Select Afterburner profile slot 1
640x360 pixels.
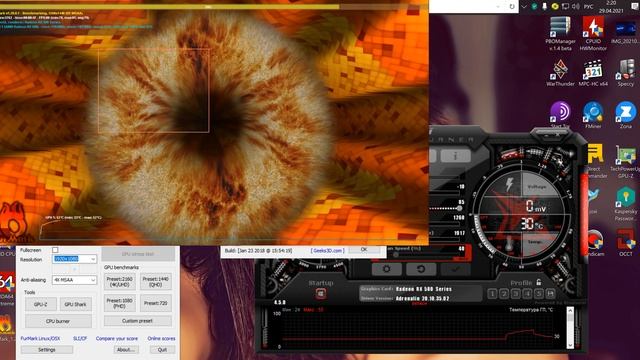pos(492,293)
